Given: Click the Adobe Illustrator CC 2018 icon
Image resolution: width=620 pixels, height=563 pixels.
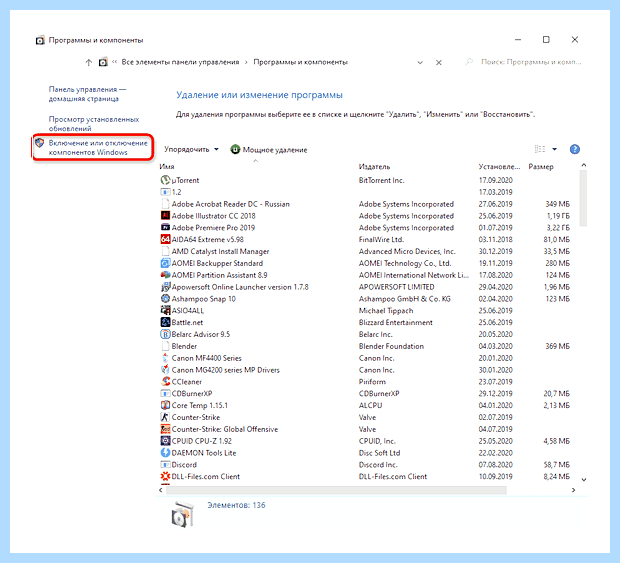Looking at the screenshot, I should coord(165,216).
